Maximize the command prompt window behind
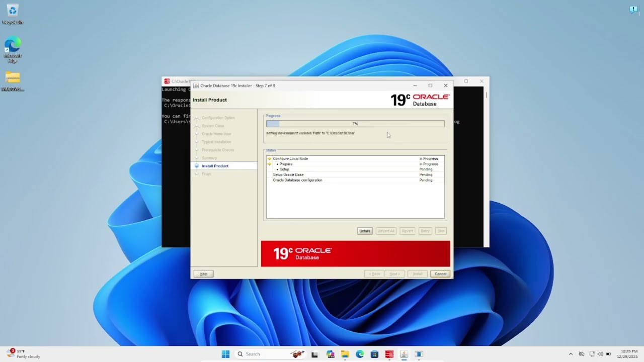This screenshot has width=644, height=362. [466, 81]
